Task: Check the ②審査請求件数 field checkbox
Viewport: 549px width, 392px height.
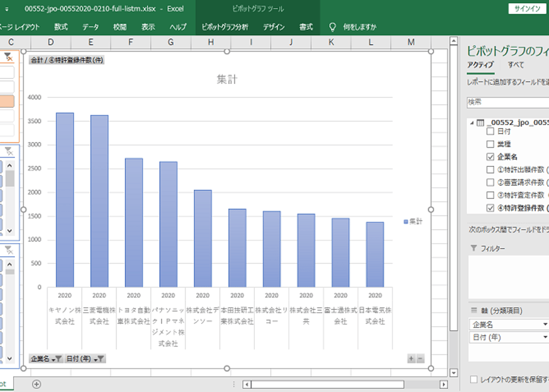Action: [490, 182]
